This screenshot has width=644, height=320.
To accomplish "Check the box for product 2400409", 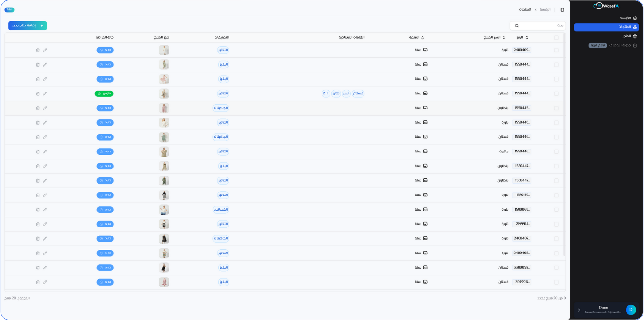I will point(556,50).
